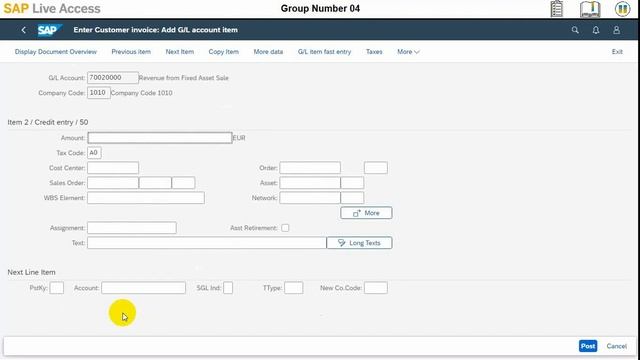Screen dimensions: 640x360
Task: Open the search magnifier icon
Action: pyautogui.click(x=575, y=30)
